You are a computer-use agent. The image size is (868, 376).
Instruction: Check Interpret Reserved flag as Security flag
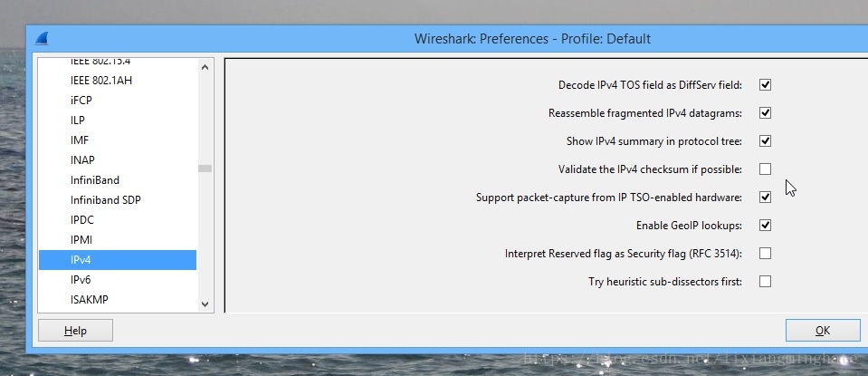click(765, 254)
